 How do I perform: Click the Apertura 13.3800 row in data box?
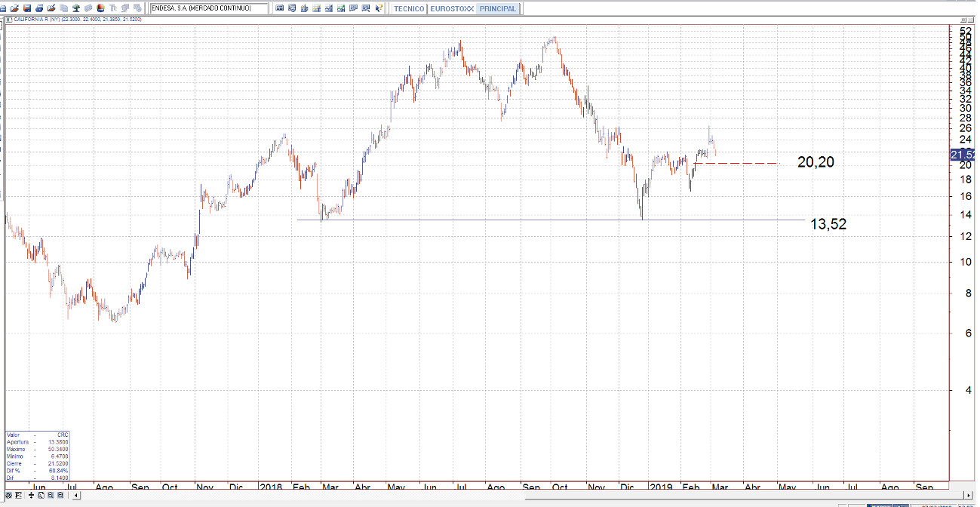(x=38, y=442)
